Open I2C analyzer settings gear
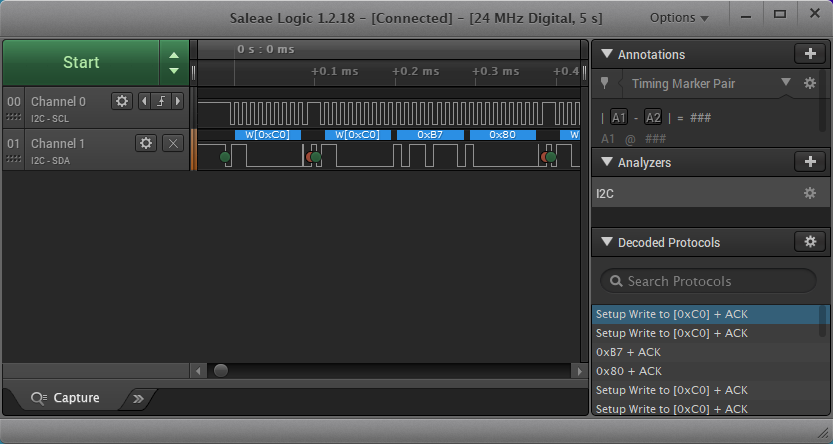This screenshot has height=444, width=833. 810,193
